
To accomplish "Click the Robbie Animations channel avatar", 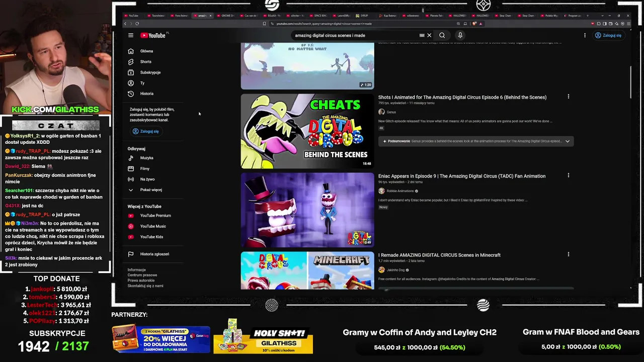I will (x=381, y=191).
